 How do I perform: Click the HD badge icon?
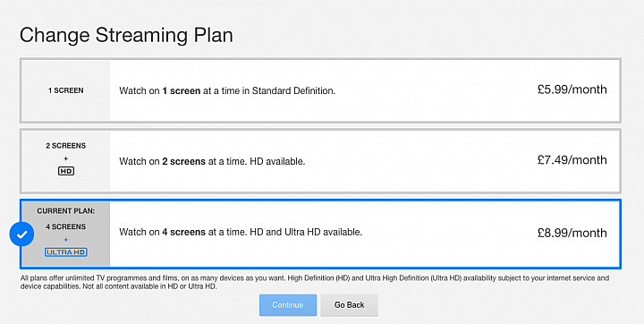66,171
